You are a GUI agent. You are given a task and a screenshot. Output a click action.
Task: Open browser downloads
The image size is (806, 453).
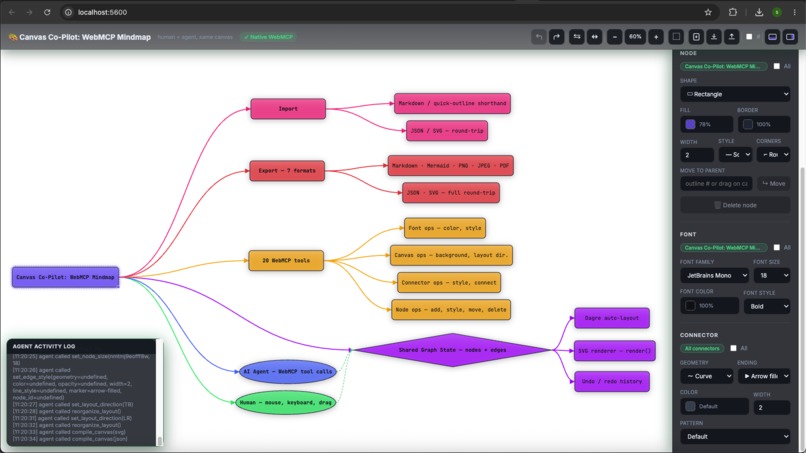[x=759, y=12]
